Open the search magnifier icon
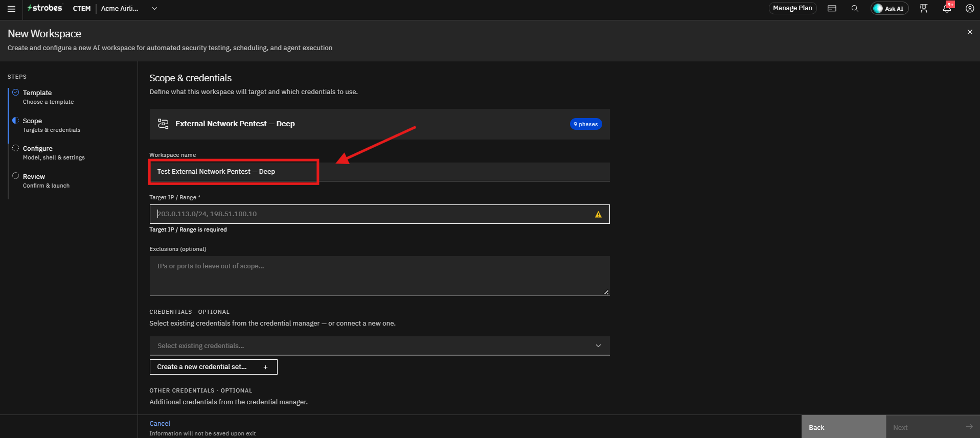Viewport: 980px width, 438px height. pos(855,8)
